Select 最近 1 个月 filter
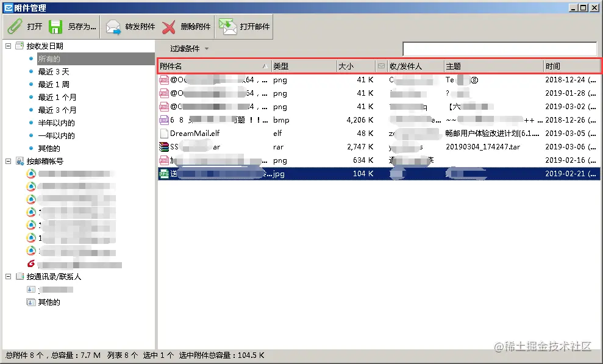Screen dimensions: 603x364 click(x=57, y=97)
